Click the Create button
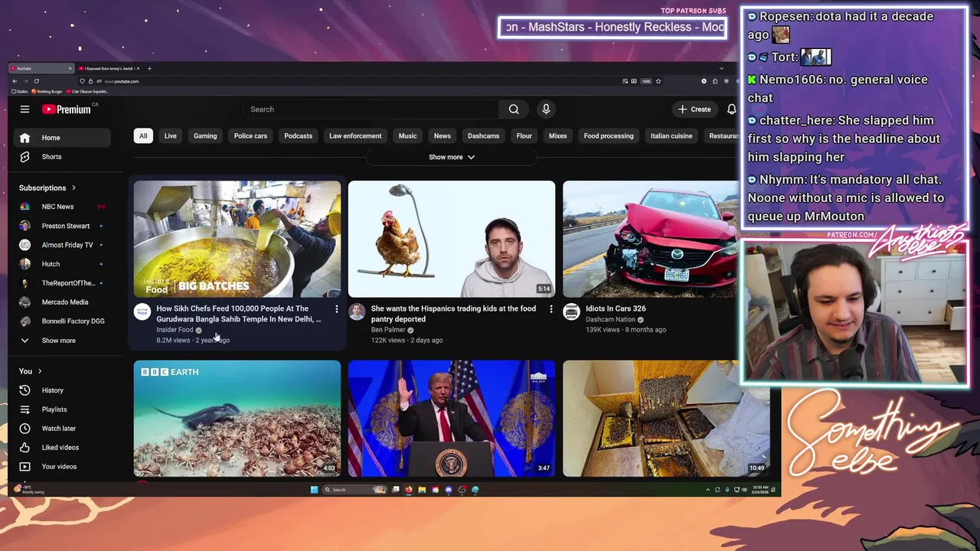 coord(694,109)
